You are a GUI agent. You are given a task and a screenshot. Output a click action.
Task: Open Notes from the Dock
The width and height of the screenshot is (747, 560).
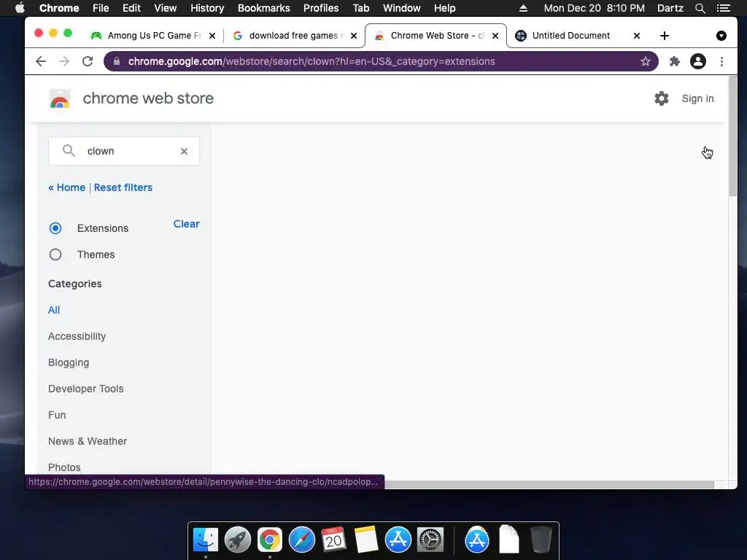pos(365,540)
